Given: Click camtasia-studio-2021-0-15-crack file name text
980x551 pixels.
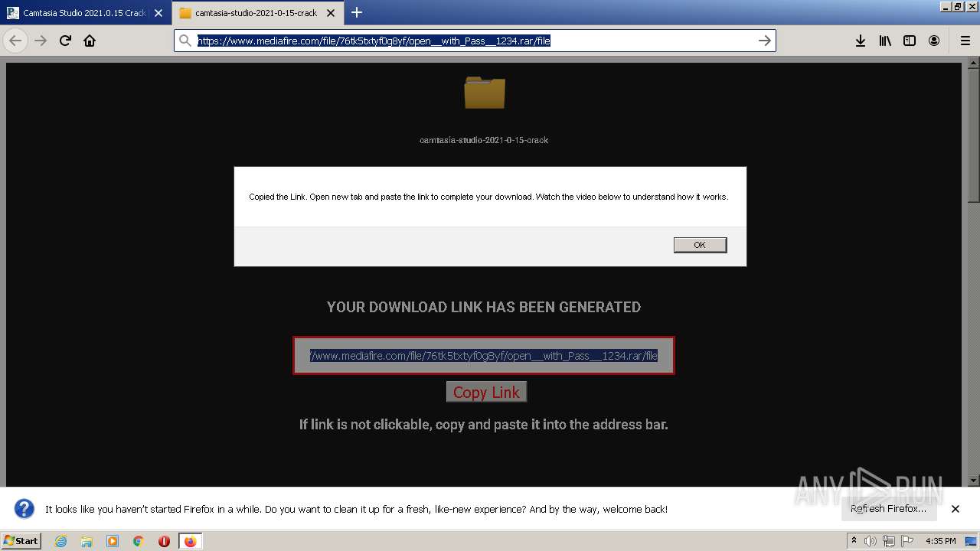Looking at the screenshot, I should coord(484,140).
